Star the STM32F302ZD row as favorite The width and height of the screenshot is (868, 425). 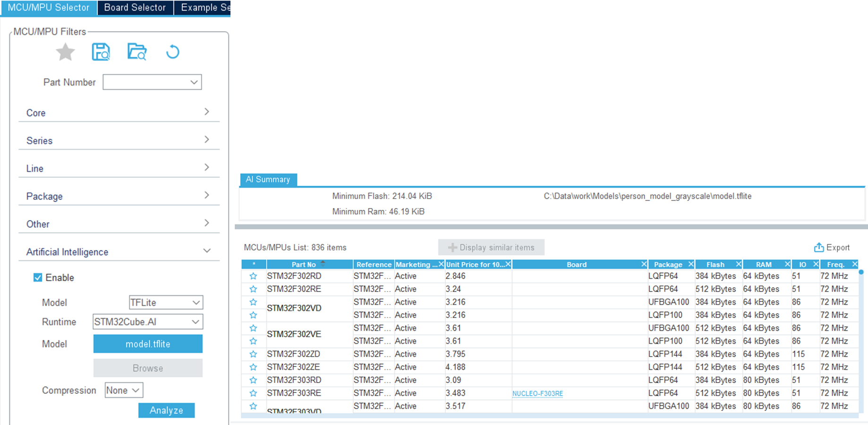254,354
